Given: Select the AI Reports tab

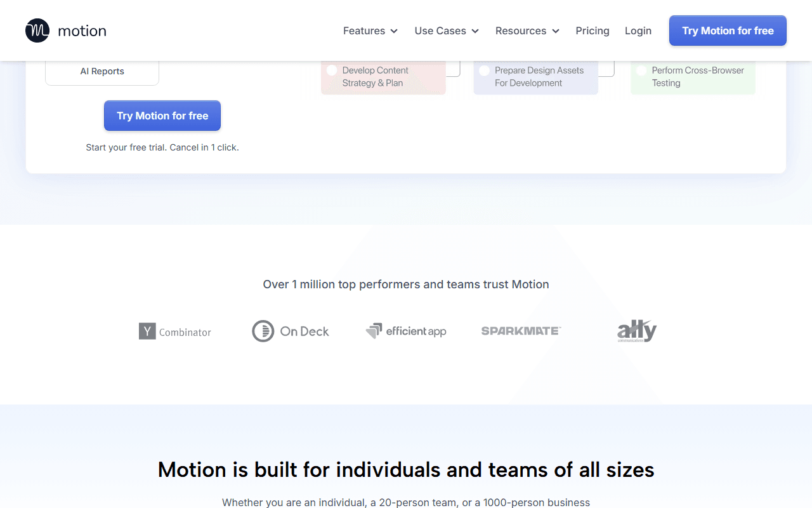Looking at the screenshot, I should (x=102, y=71).
